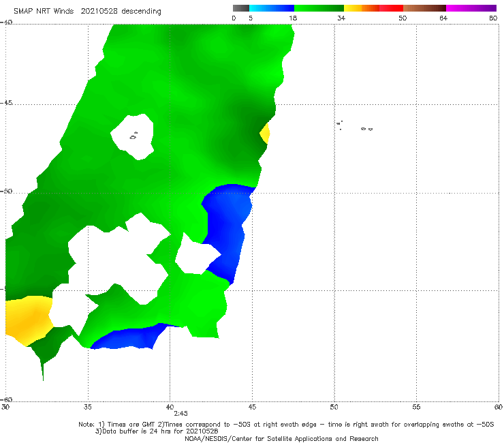Click the note line '3)Data buffer is 24 hrs'
The height and width of the screenshot is (443, 504).
(x=157, y=431)
